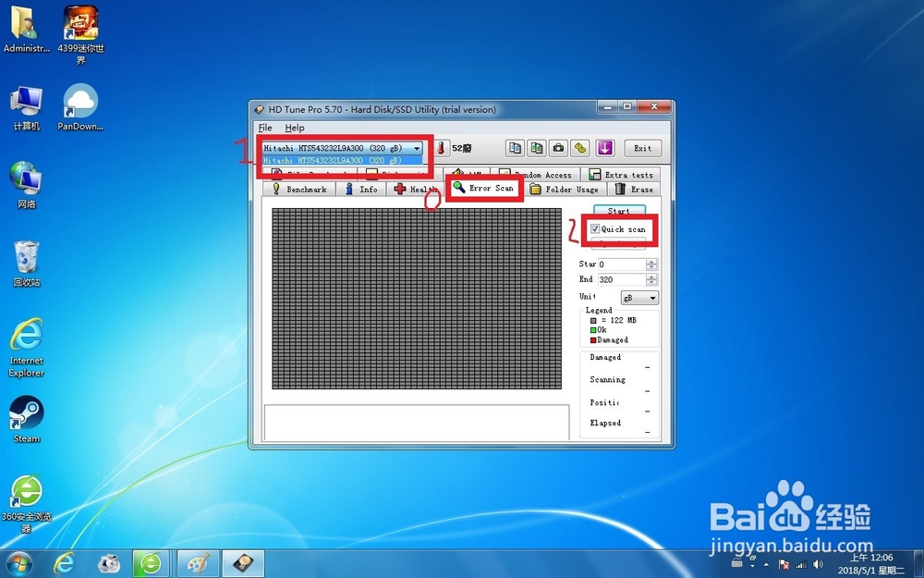Click the yellow options icon in toolbar
The width and height of the screenshot is (924, 578).
pos(580,148)
